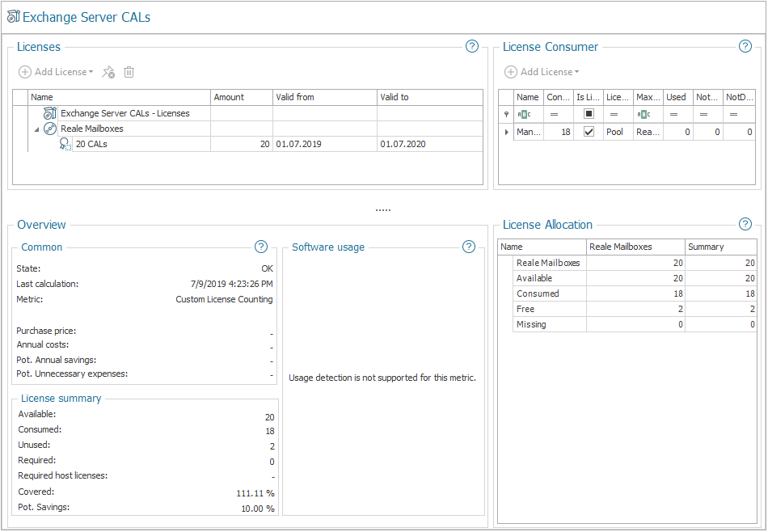This screenshot has width=768, height=532.
Task: Sort by Name column in Licenses table
Action: coord(119,97)
